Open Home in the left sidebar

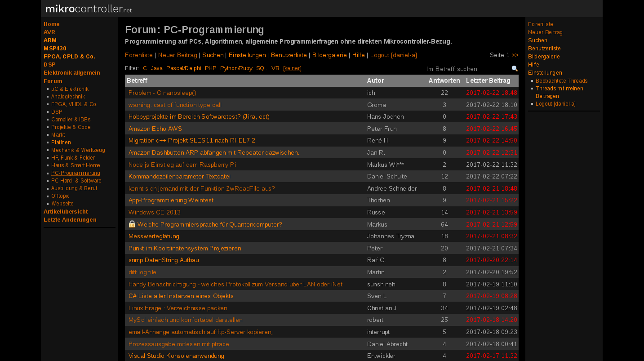52,24
